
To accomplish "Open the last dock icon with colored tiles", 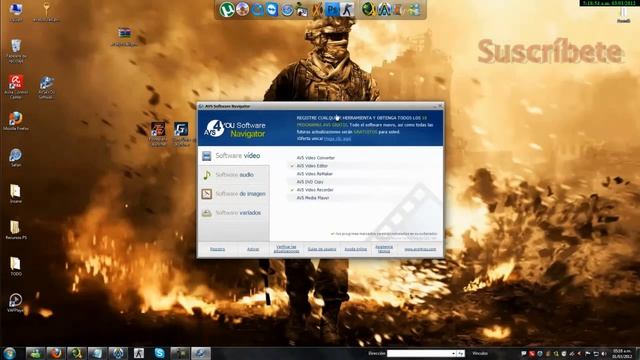I will click(x=414, y=9).
